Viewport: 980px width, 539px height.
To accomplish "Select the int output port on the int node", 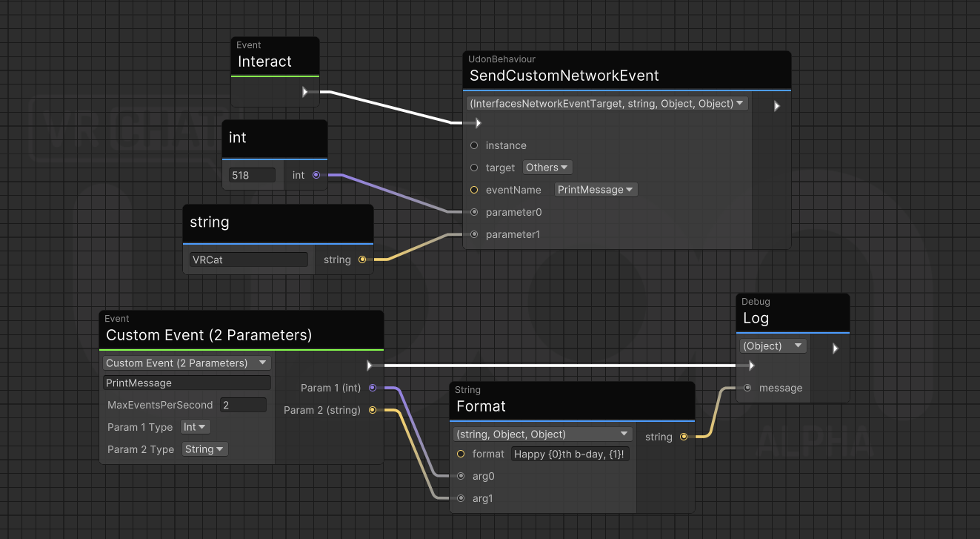I will click(x=317, y=175).
